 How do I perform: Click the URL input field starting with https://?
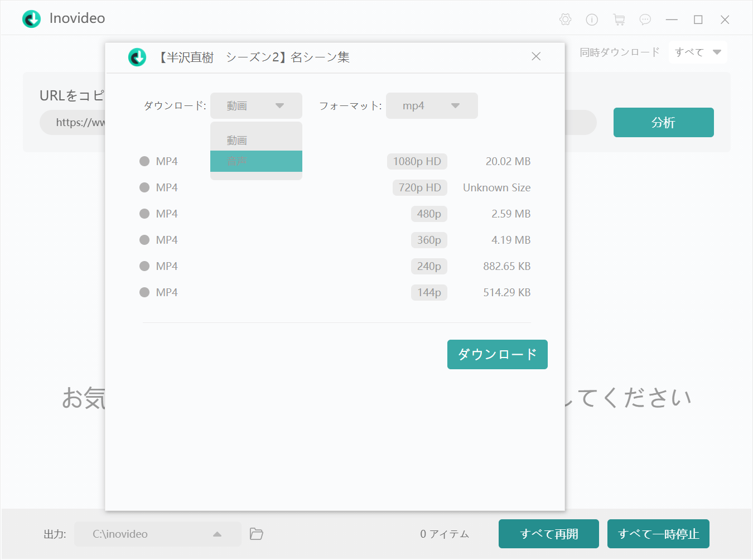pos(318,122)
